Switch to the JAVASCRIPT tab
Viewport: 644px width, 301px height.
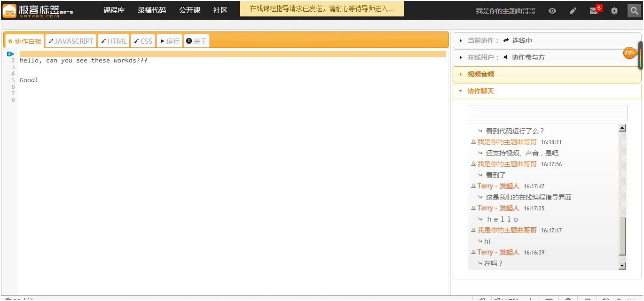(x=71, y=41)
